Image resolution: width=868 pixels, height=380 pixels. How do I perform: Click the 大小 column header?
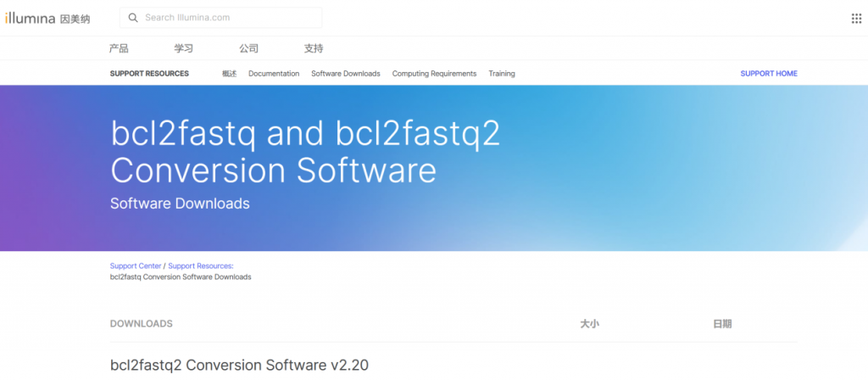[589, 324]
